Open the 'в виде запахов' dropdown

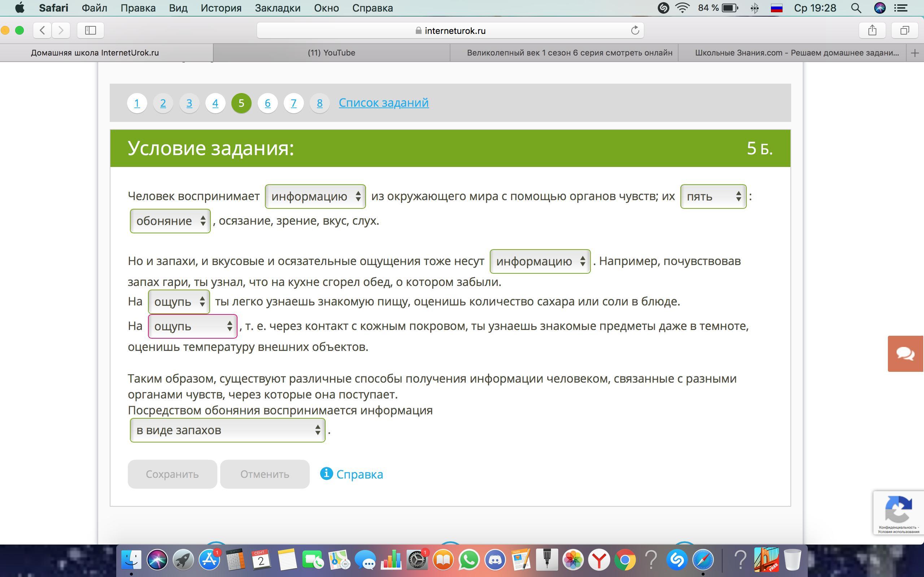227,430
